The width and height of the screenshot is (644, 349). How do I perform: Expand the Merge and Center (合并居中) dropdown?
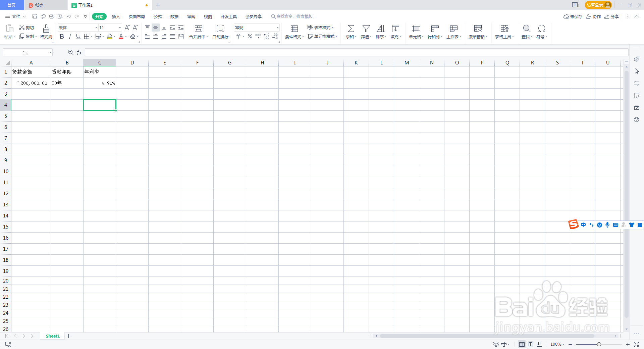pyautogui.click(x=207, y=37)
